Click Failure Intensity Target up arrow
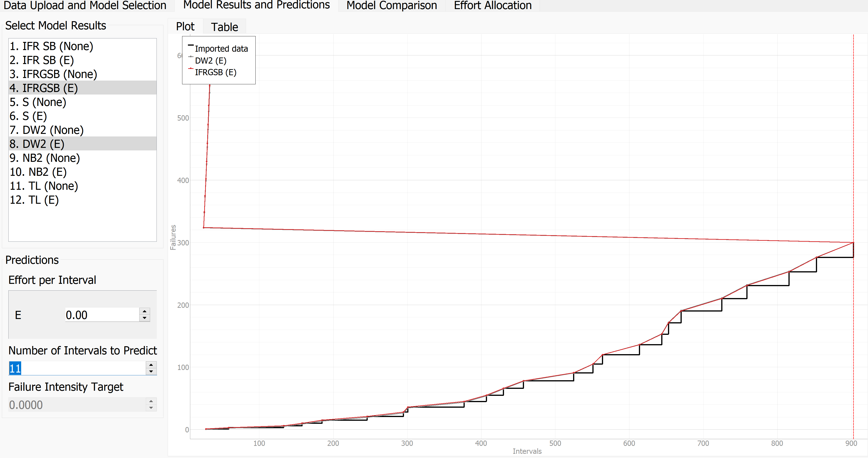Viewport: 868px width, 458px height. 151,401
